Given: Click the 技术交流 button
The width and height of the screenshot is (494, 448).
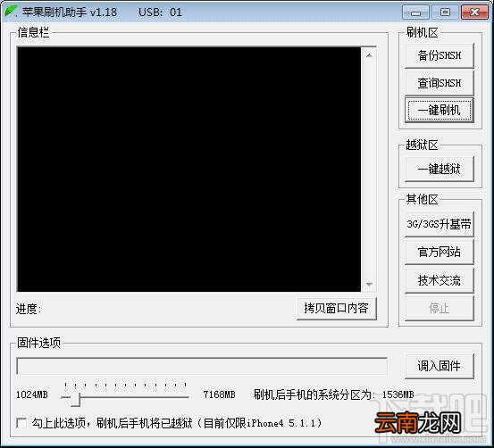Looking at the screenshot, I should click(x=440, y=280).
